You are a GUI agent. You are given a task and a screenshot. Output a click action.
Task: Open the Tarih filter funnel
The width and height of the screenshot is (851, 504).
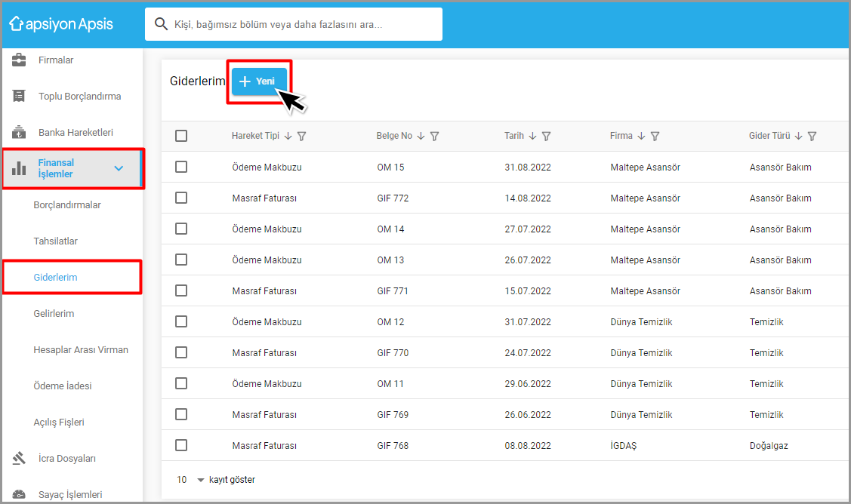547,136
